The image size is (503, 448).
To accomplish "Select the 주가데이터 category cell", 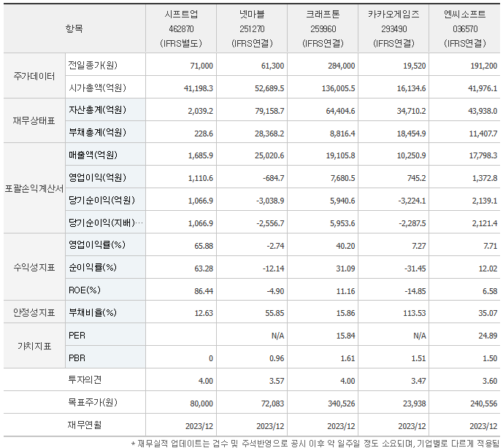I will point(34,76).
